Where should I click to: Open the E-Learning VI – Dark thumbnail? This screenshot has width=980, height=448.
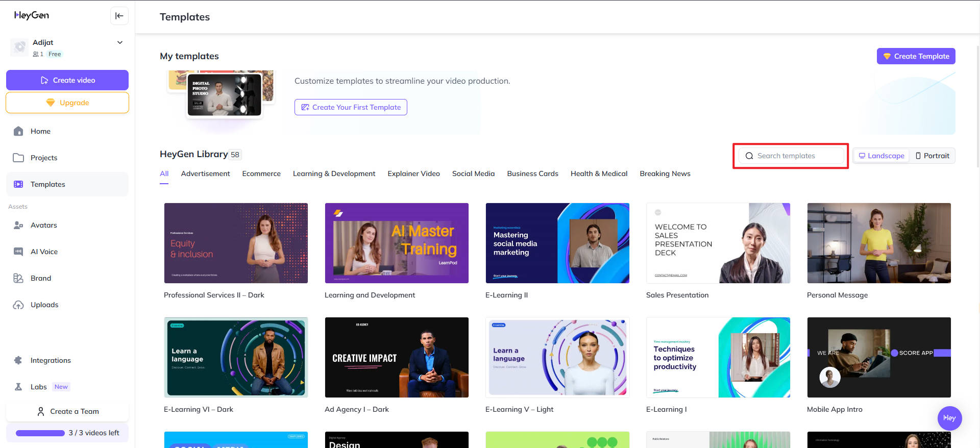pos(236,357)
